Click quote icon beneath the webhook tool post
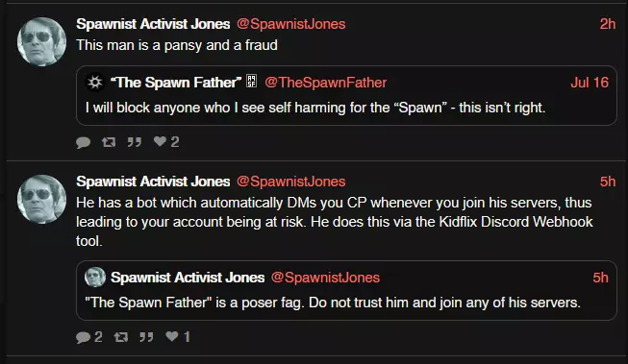This screenshot has width=628, height=364. point(146,337)
